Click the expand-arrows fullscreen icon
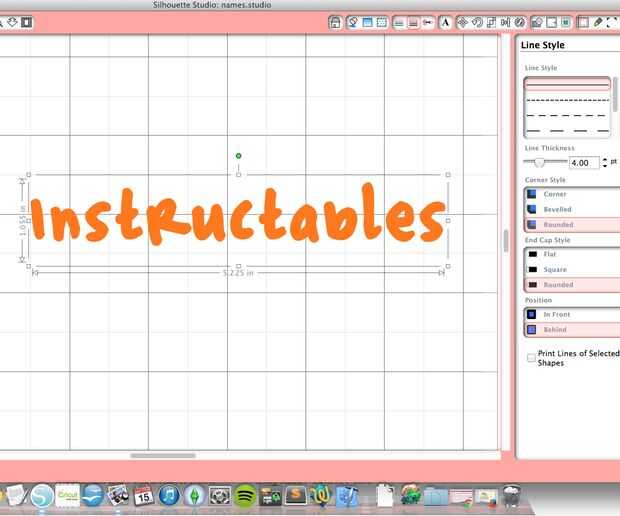The image size is (620, 516). tap(612, 23)
